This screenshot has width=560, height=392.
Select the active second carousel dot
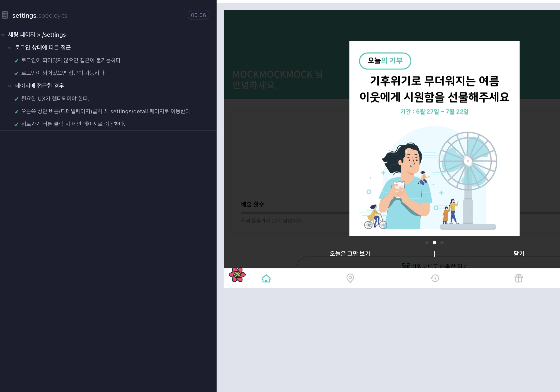(x=434, y=242)
